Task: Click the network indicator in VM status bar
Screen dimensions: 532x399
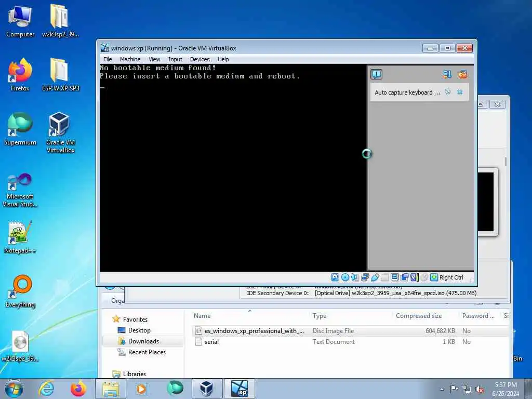Action: 365,277
